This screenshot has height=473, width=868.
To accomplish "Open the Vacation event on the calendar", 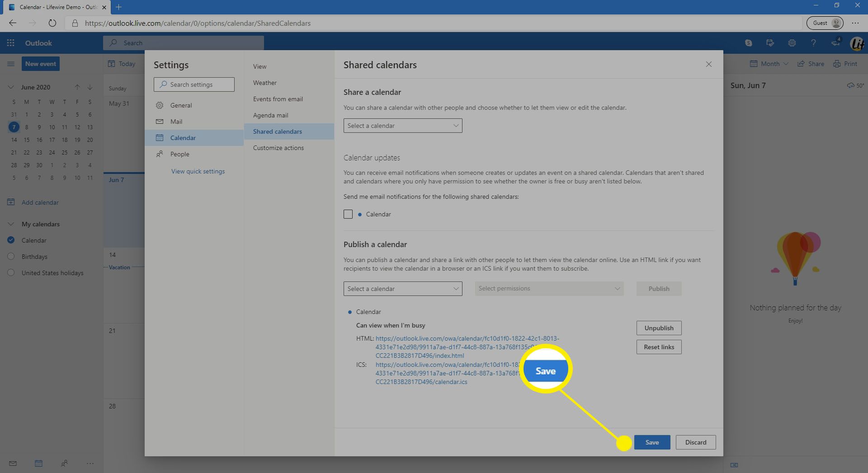I will coord(119,267).
